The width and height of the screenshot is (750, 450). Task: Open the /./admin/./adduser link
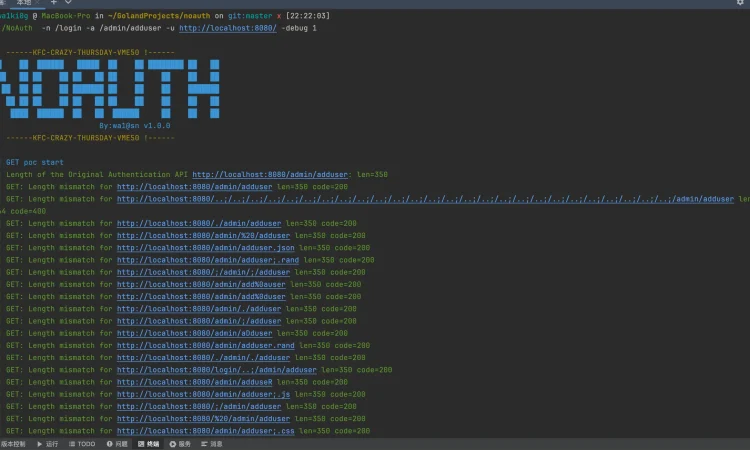[203, 358]
